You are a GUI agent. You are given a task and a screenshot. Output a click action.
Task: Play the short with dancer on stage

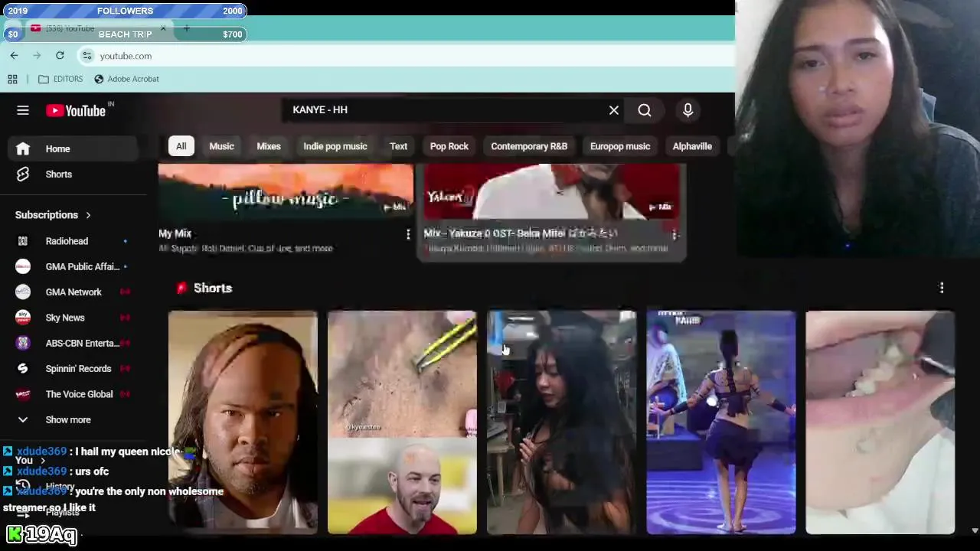click(720, 422)
